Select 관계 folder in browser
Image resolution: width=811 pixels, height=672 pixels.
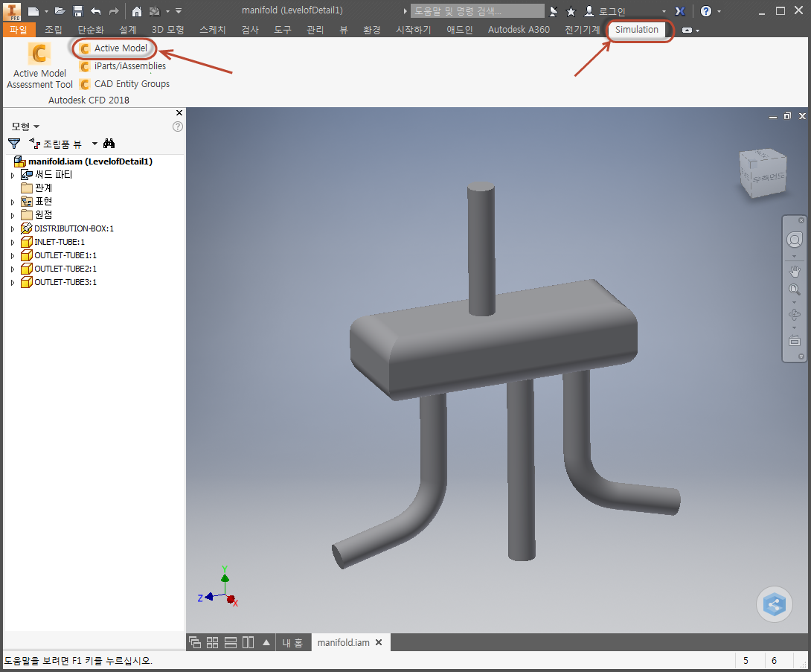(x=36, y=188)
